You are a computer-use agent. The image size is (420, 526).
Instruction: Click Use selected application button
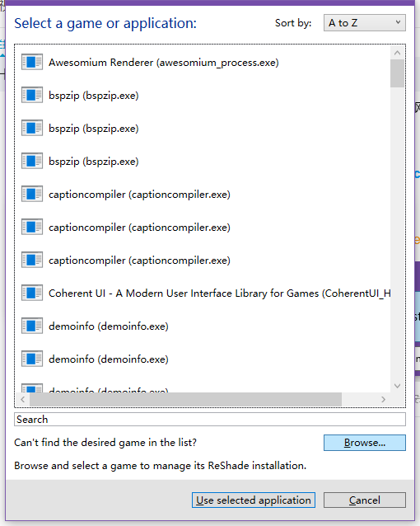click(254, 500)
